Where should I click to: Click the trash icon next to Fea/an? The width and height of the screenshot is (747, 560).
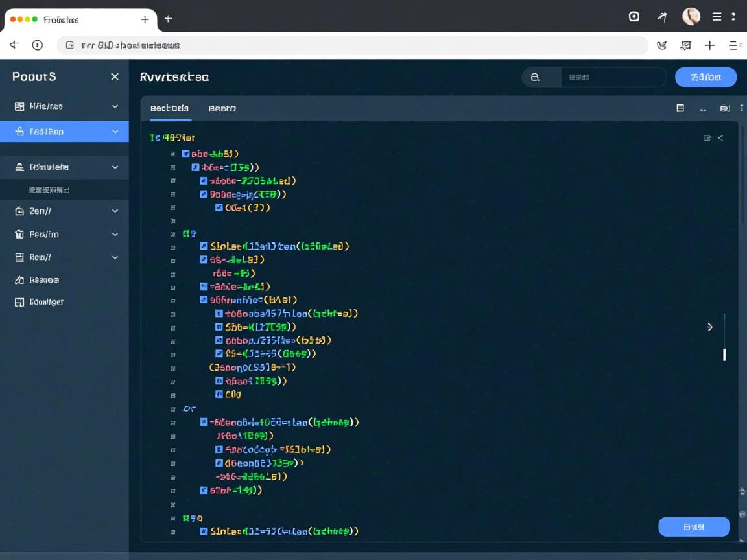coord(19,234)
